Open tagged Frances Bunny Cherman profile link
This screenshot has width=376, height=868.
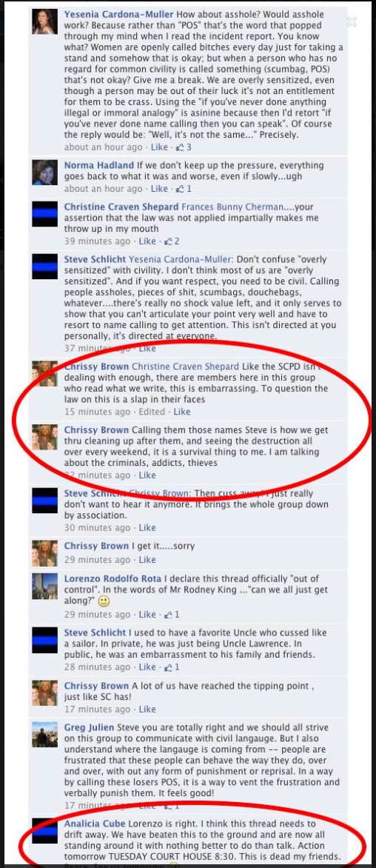pos(233,207)
